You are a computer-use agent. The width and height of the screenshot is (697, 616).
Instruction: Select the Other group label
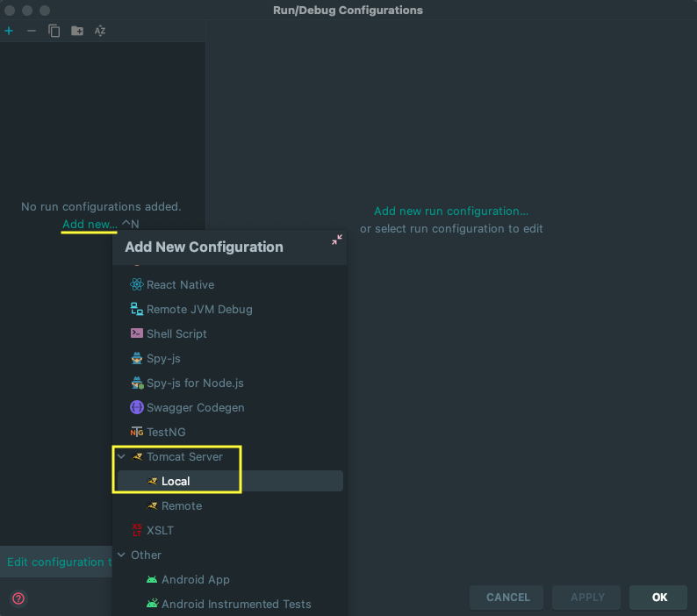tap(146, 555)
